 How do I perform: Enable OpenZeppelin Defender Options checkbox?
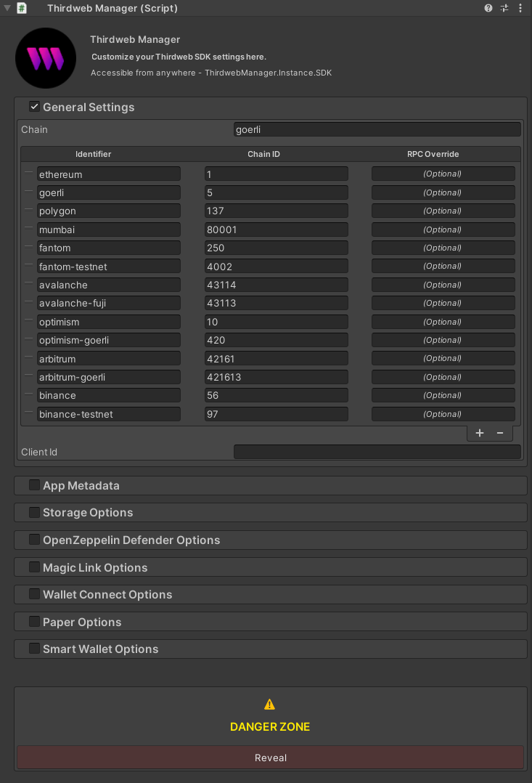tap(34, 539)
